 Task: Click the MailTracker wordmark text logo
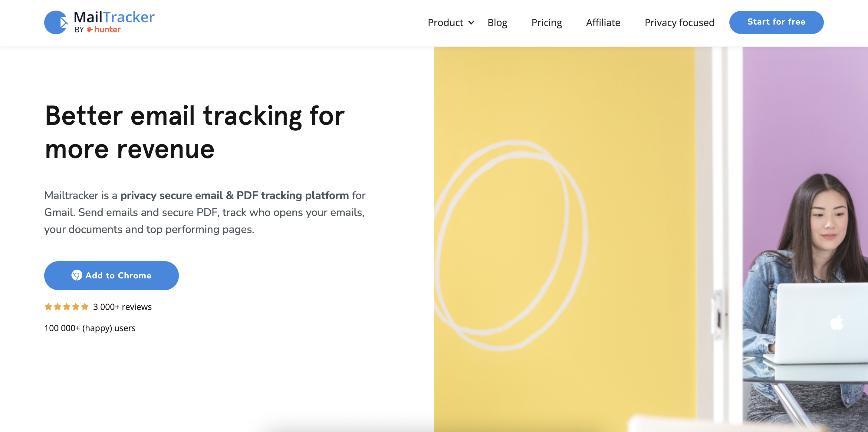tap(114, 17)
